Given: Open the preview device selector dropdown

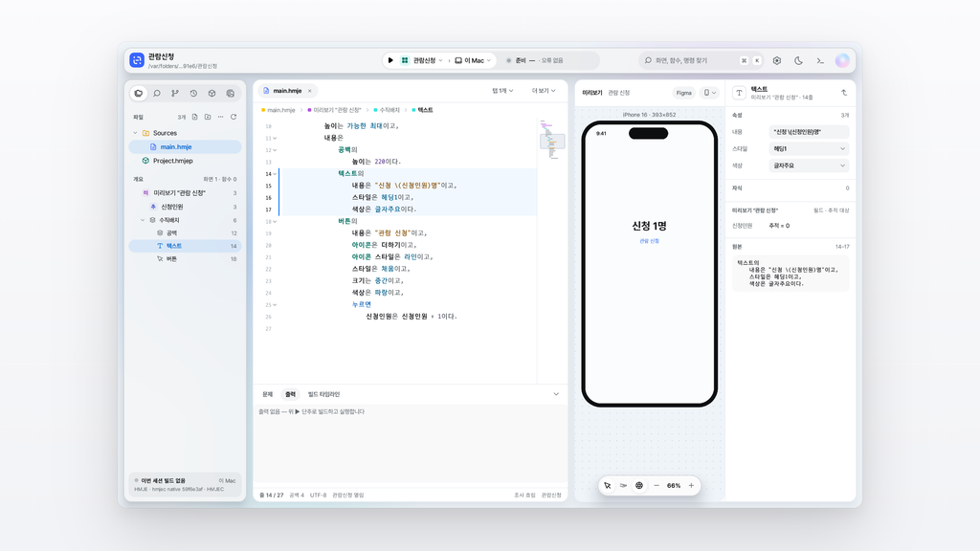Looking at the screenshot, I should pyautogui.click(x=709, y=93).
